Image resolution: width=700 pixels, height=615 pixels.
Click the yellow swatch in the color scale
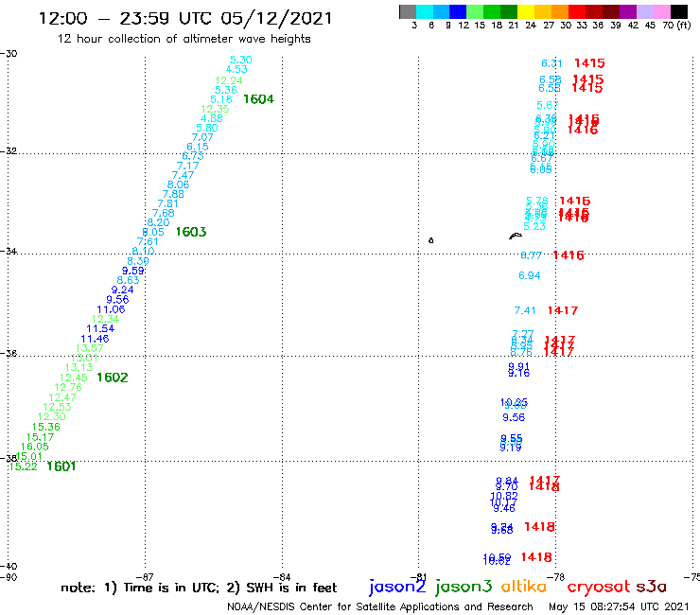coord(526,11)
